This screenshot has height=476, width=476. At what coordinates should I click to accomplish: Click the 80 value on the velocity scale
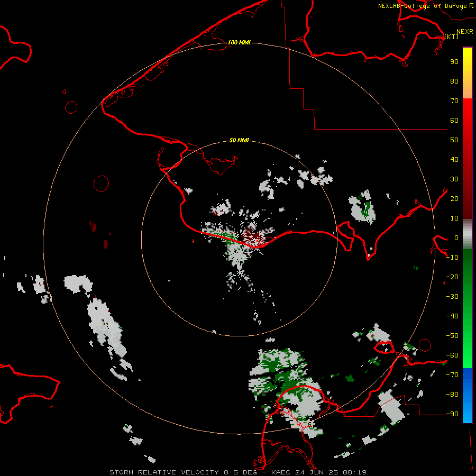[454, 81]
